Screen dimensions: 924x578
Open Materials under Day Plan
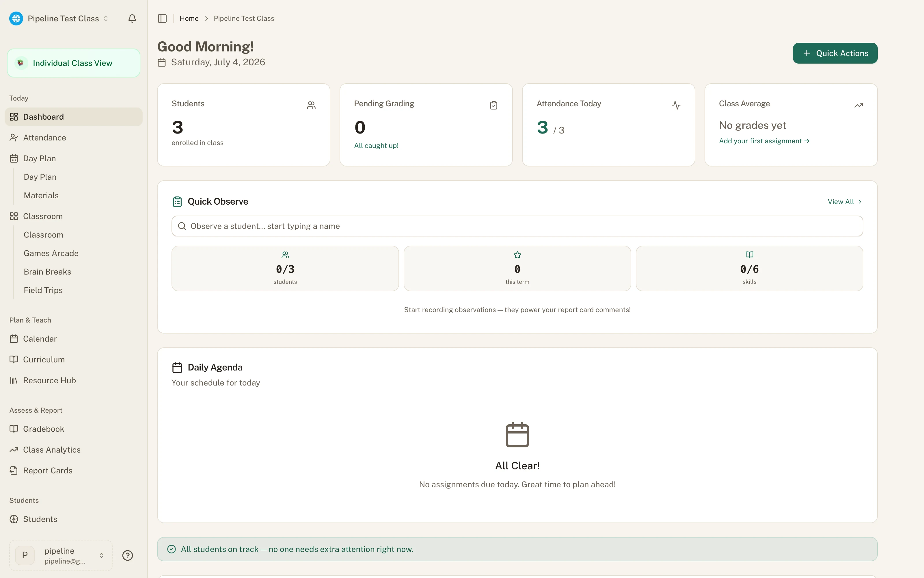(41, 195)
